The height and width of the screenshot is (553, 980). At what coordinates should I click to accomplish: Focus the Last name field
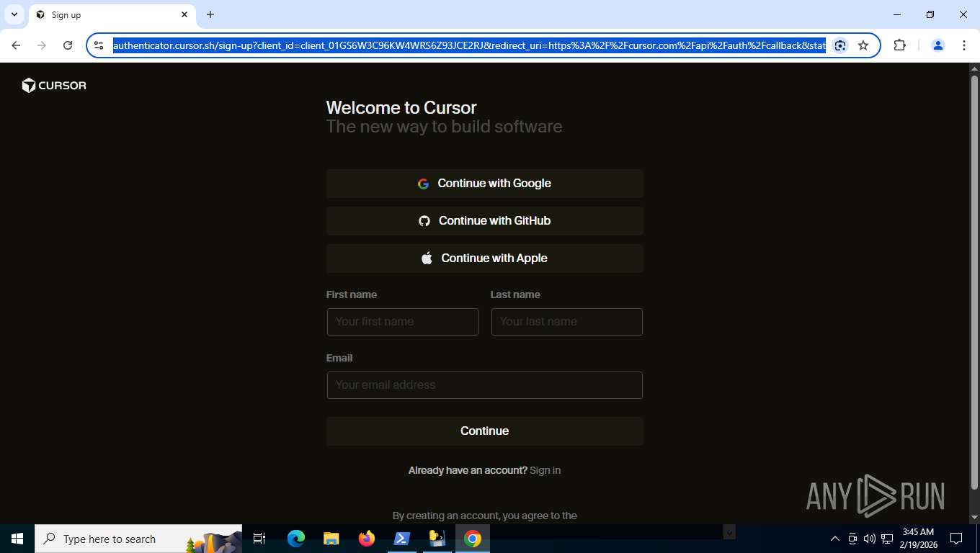[567, 322]
